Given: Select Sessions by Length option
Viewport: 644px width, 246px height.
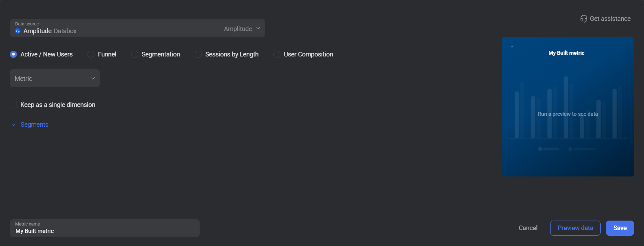Looking at the screenshot, I should tap(198, 54).
